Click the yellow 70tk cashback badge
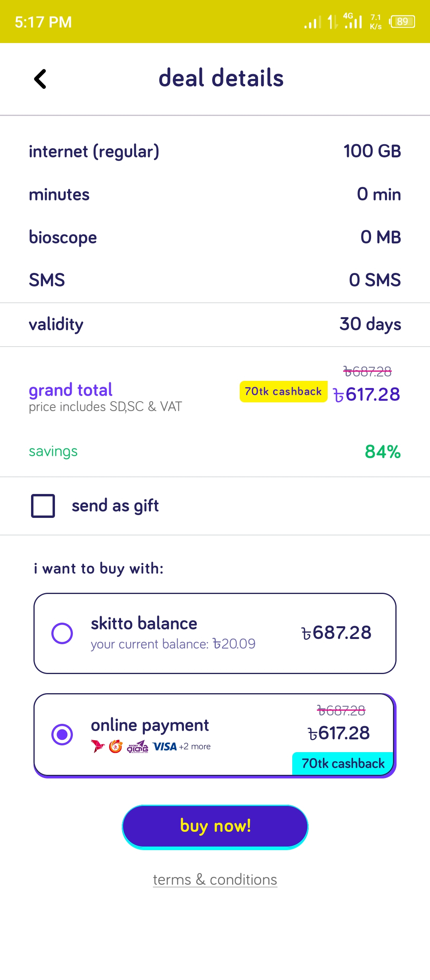The image size is (430, 980). coord(283,392)
